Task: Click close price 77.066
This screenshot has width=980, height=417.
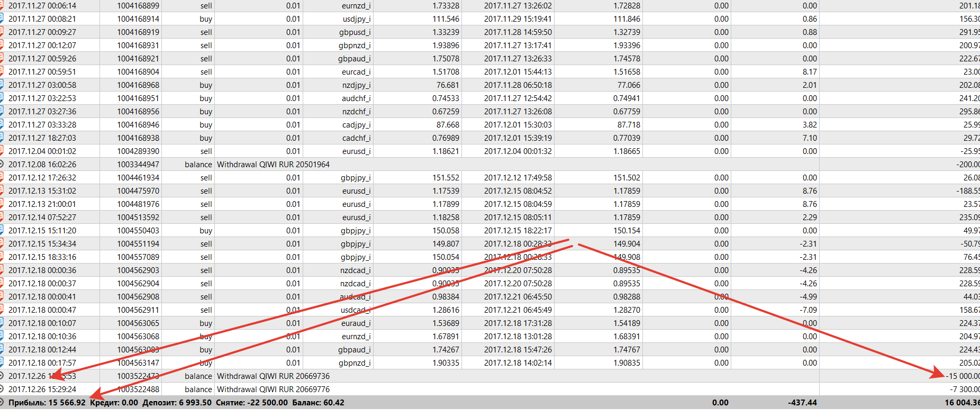Action: point(629,85)
